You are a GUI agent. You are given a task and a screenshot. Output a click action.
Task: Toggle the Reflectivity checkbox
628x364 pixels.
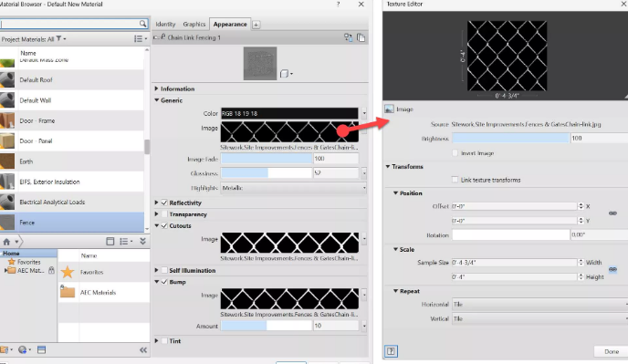164,203
